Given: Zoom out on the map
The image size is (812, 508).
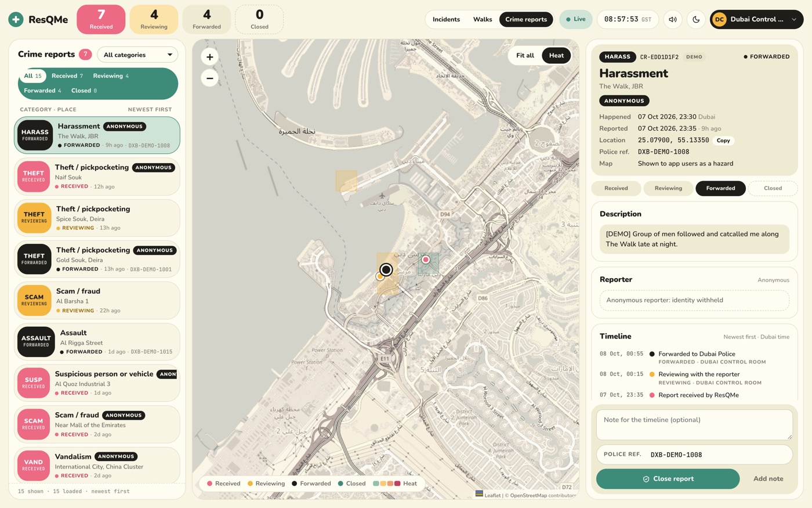Looking at the screenshot, I should (210, 78).
